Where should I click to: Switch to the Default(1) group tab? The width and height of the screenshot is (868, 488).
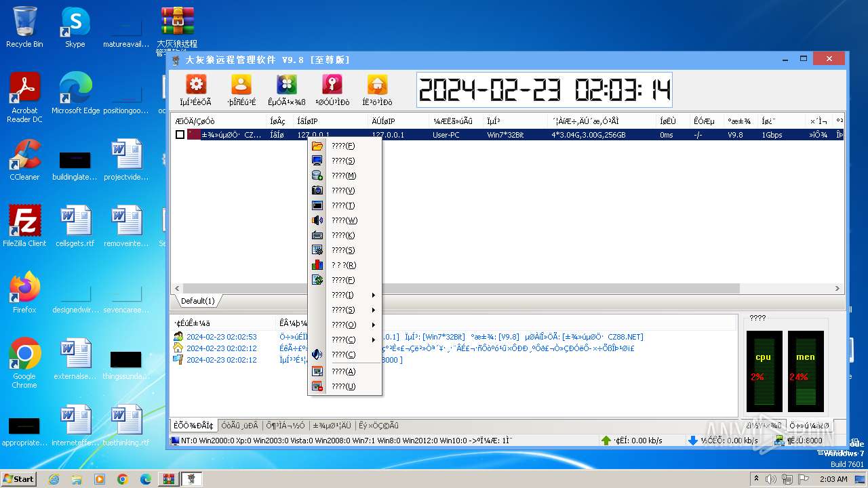pos(197,301)
